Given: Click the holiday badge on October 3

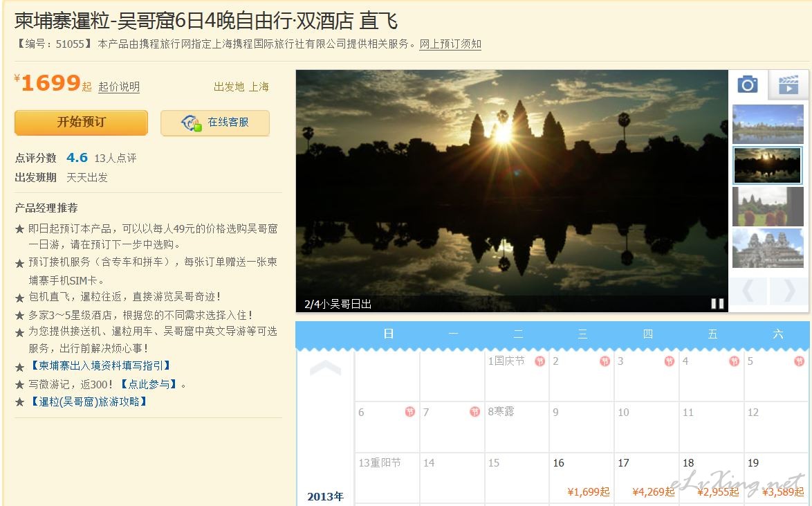Looking at the screenshot, I should tap(670, 361).
